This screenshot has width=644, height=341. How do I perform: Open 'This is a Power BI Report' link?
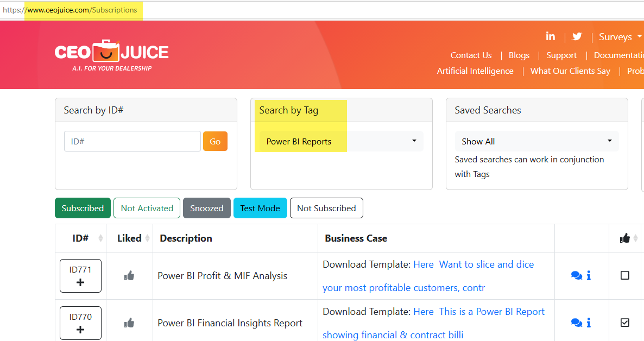click(491, 312)
